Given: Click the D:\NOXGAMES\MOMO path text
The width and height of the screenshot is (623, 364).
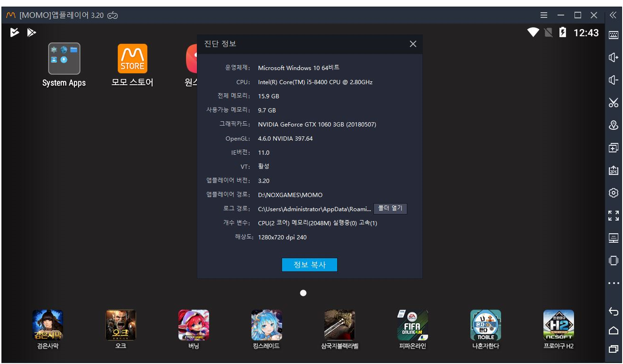Looking at the screenshot, I should tap(290, 195).
